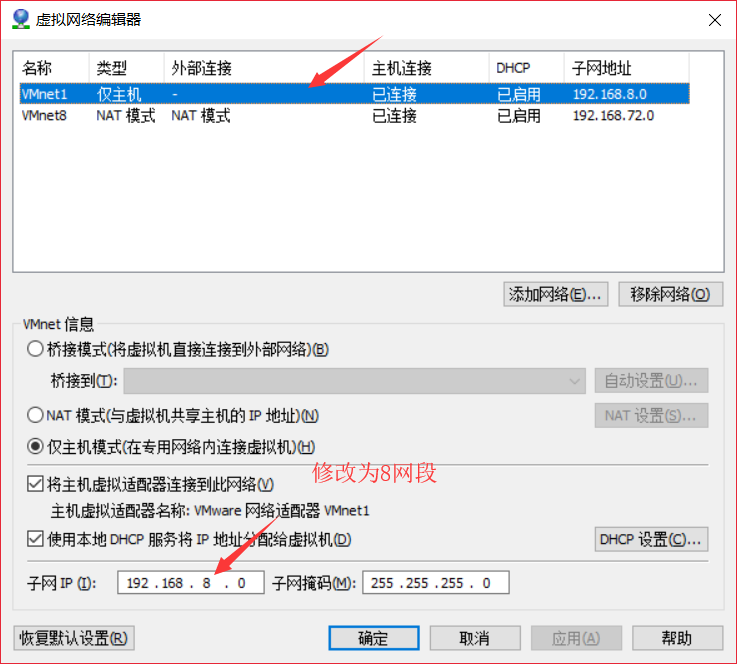The height and width of the screenshot is (664, 737).
Task: Open the DHCP 设置(C)... button
Action: click(651, 539)
